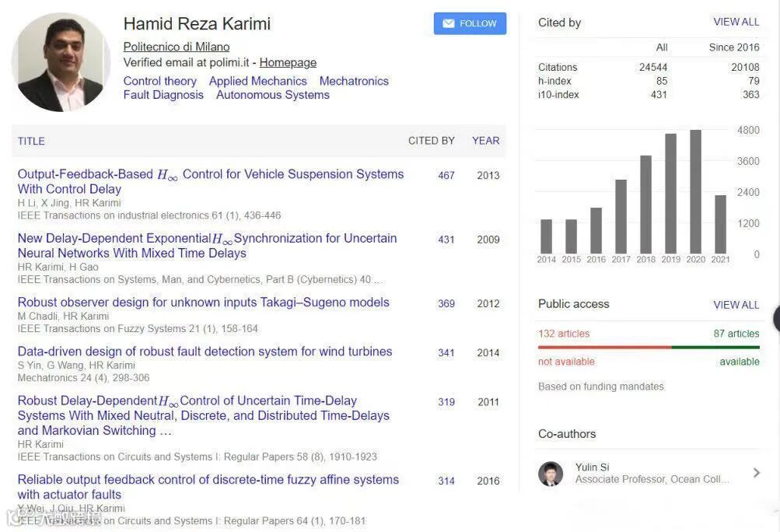Open Yulin Si's co-author avatar
Viewport: 780px width, 532px height.
(551, 474)
